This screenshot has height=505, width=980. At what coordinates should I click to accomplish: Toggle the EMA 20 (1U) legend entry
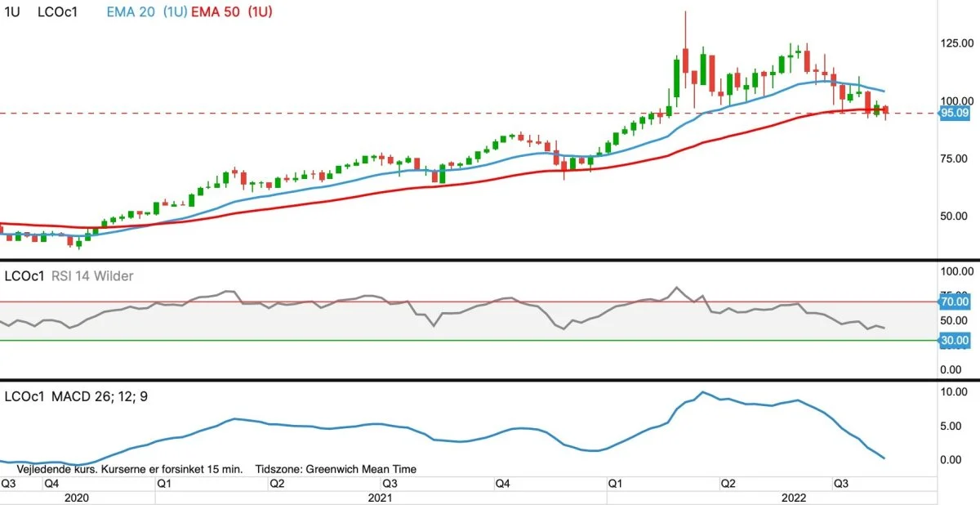pyautogui.click(x=145, y=14)
